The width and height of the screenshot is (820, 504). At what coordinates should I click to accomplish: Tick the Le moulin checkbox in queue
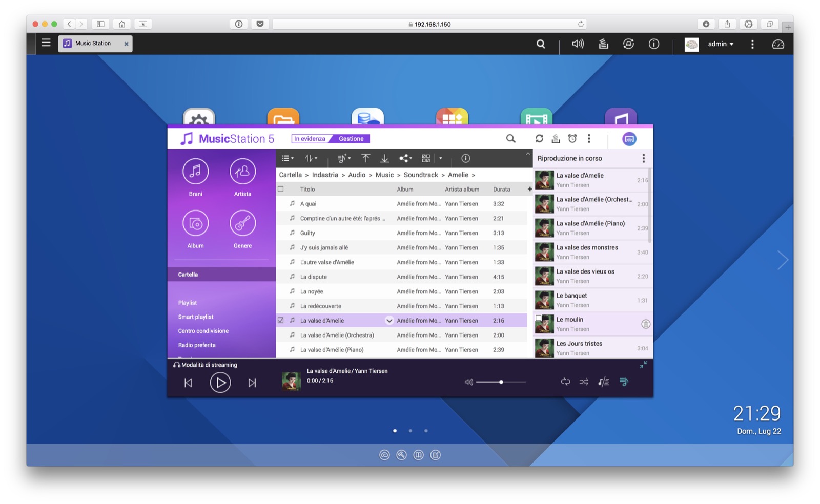pyautogui.click(x=539, y=318)
